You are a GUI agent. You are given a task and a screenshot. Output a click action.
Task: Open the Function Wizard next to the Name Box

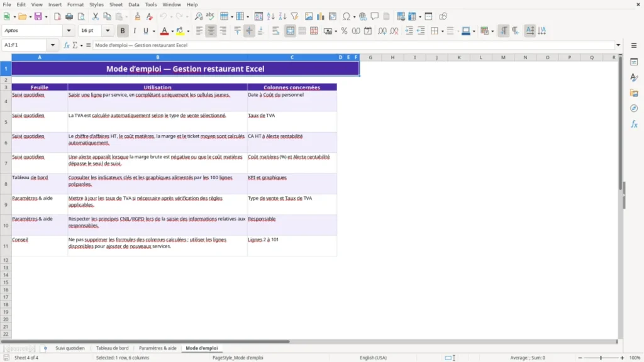tap(67, 45)
